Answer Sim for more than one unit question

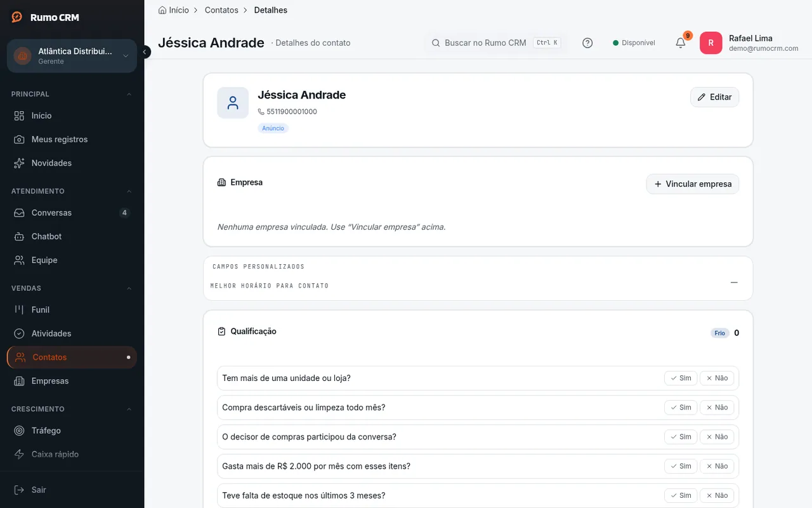(x=681, y=378)
